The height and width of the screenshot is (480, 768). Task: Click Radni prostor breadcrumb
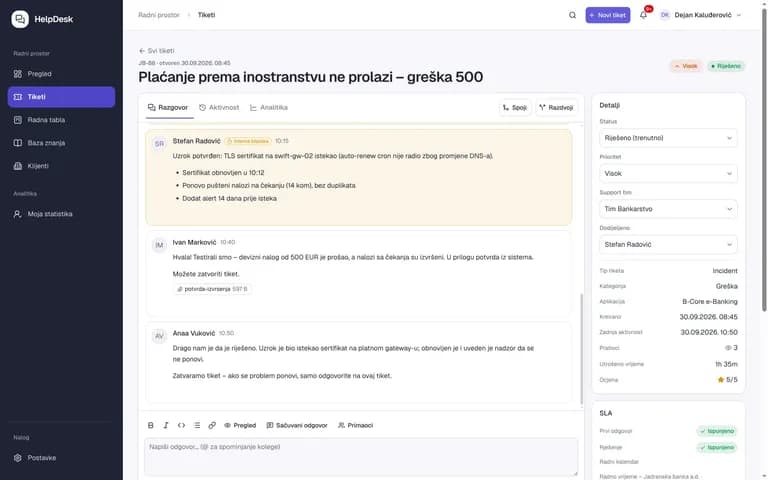tap(159, 15)
